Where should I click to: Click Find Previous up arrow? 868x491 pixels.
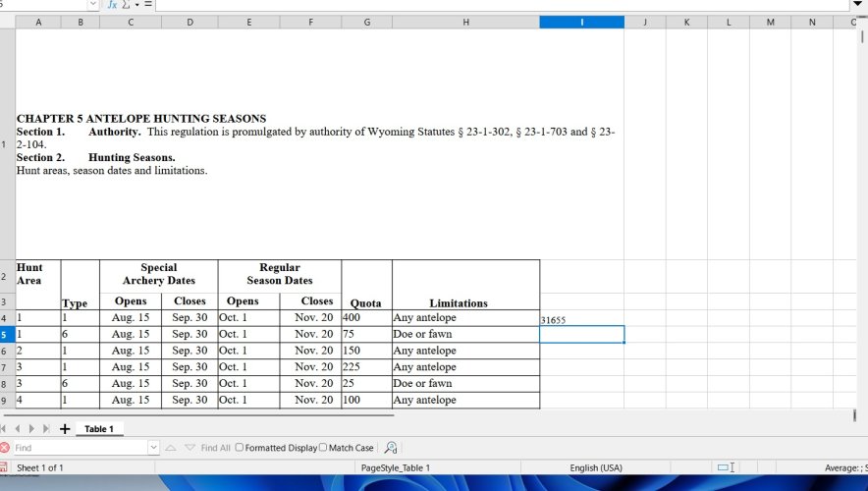pos(171,447)
